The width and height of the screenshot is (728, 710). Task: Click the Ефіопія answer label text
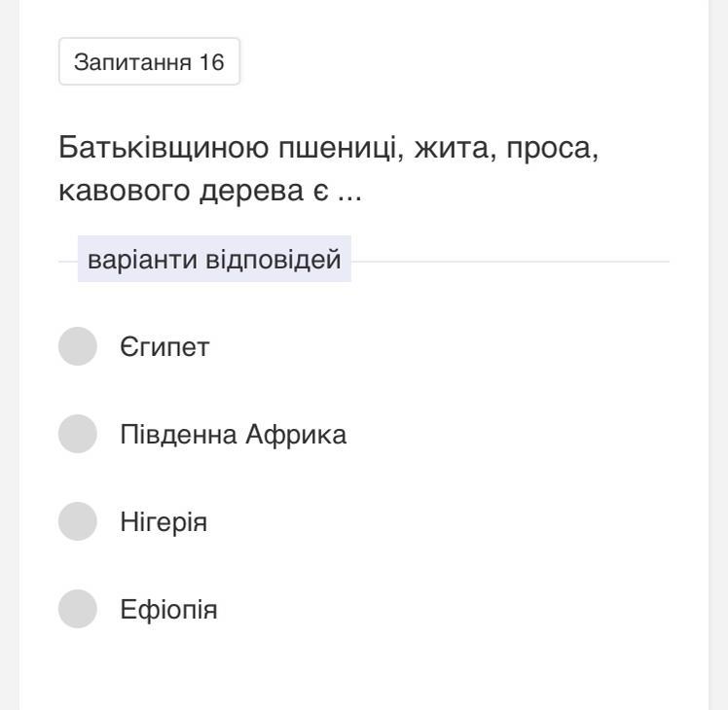coord(168,610)
